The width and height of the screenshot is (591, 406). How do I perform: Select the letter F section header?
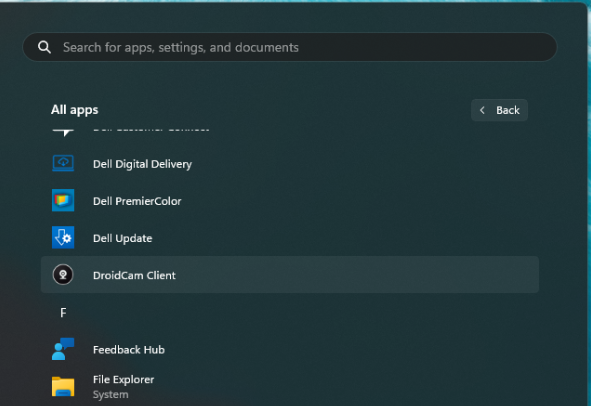coord(63,313)
